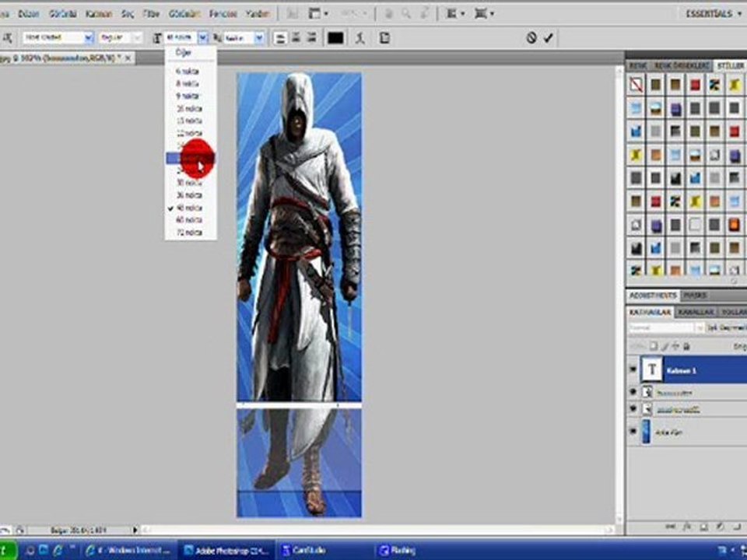Screen dimensions: 747x560
Task: Click the fx layer style icon
Action: pyautogui.click(x=687, y=527)
